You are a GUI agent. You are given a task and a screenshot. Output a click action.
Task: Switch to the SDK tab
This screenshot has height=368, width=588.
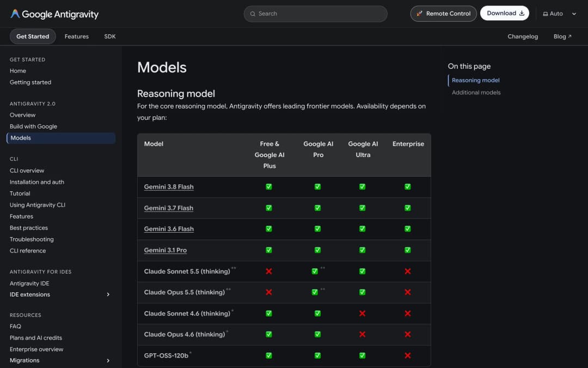pyautogui.click(x=110, y=37)
